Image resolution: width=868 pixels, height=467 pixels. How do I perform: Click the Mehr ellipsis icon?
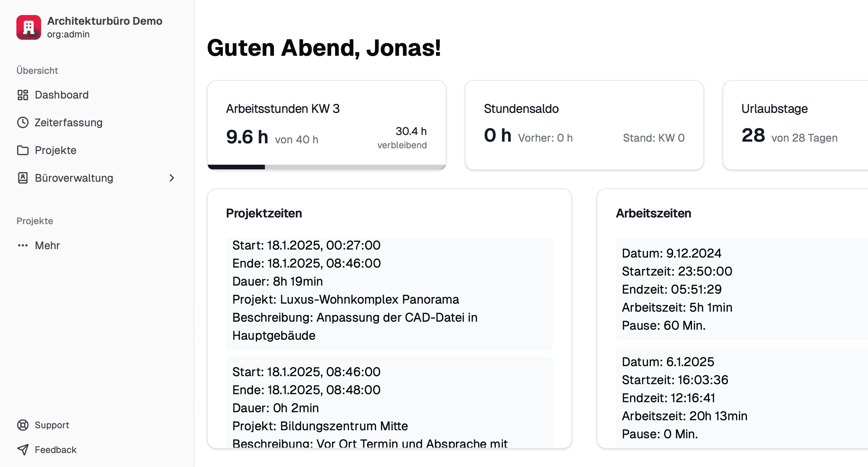coord(23,246)
